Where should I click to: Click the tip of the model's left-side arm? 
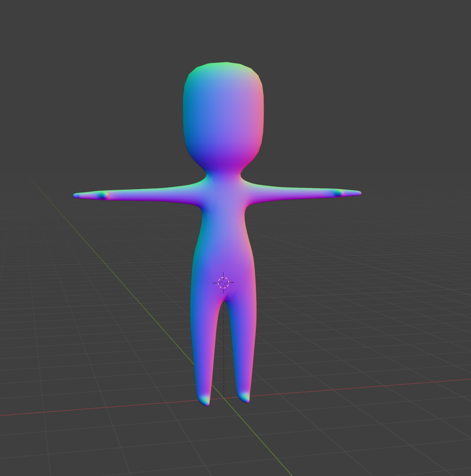(x=77, y=195)
